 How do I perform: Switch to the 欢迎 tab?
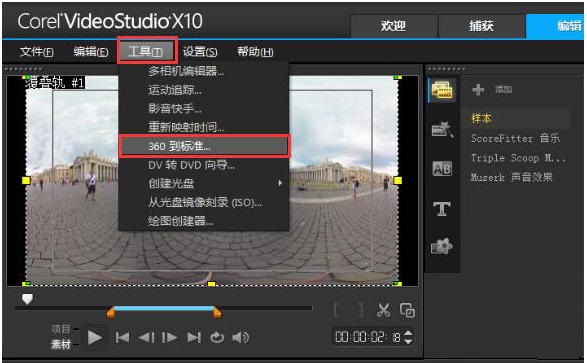tap(394, 26)
